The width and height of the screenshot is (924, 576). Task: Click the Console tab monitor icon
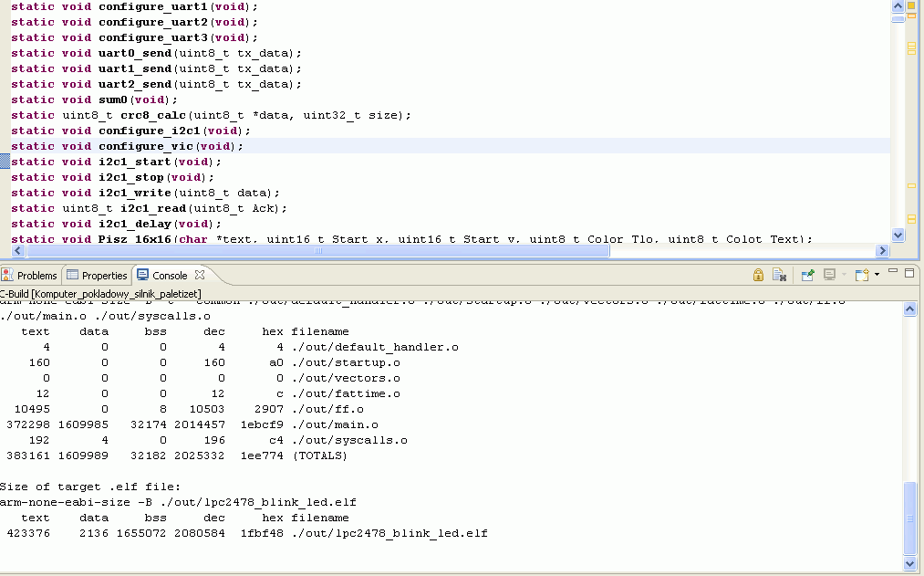pyautogui.click(x=142, y=275)
